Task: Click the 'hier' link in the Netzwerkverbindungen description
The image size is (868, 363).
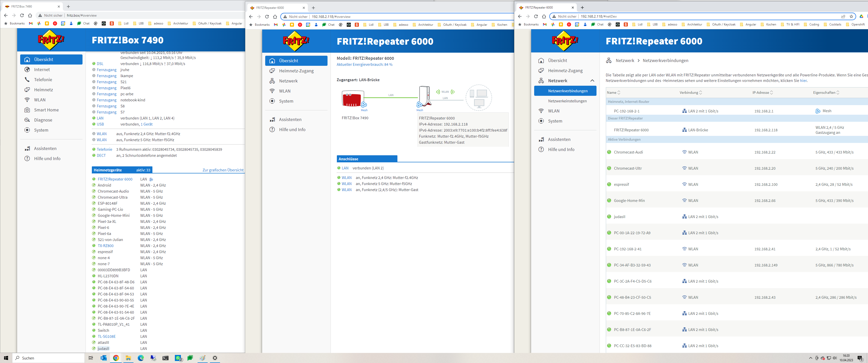Action: click(x=803, y=81)
